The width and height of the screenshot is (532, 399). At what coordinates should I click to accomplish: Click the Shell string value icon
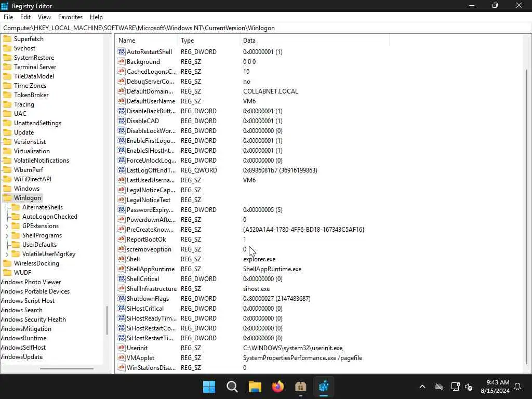[122, 259]
